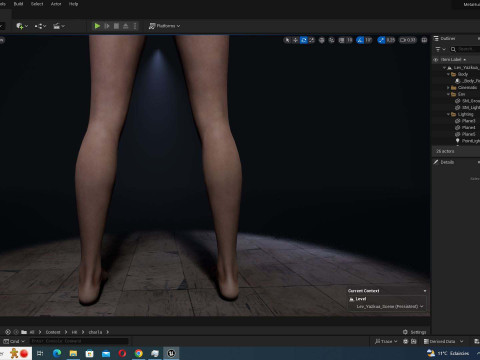This screenshot has height=360, width=480.
Task: Choose the Rotate tool in viewport
Action: pos(304,40)
